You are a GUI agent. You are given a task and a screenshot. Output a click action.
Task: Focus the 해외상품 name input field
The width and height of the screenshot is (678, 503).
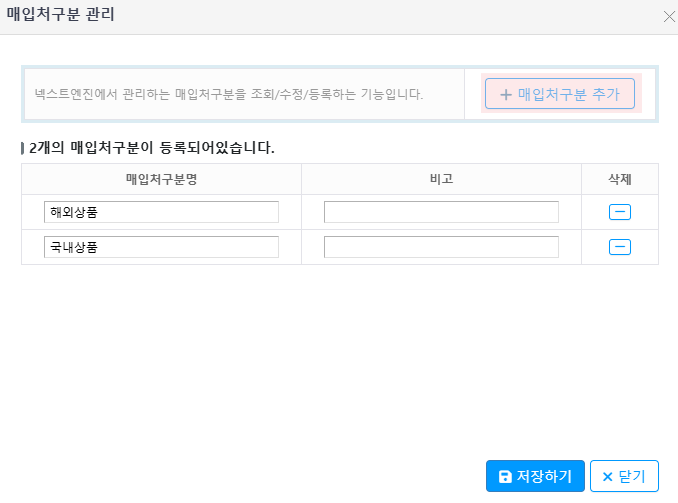click(161, 212)
